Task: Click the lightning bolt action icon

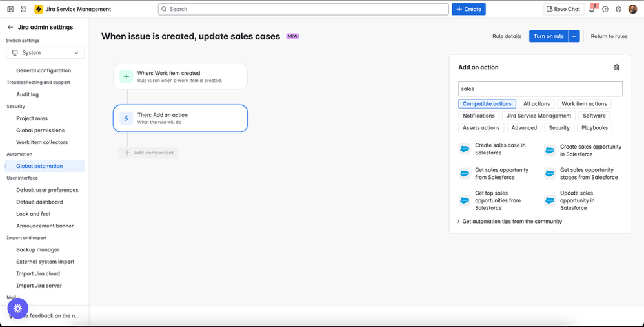Action: pos(126,118)
